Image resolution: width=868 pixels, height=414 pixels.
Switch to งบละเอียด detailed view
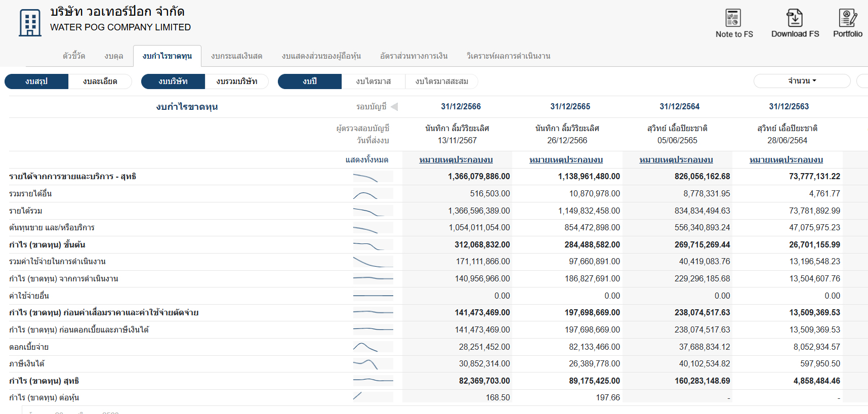tap(100, 81)
